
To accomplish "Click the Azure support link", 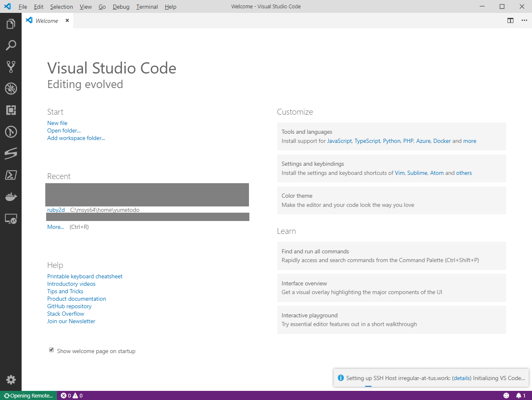I will tap(424, 141).
